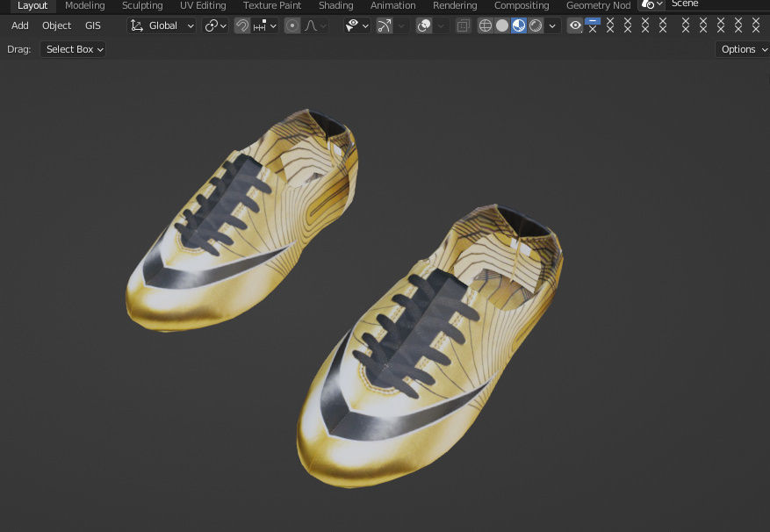Open the GIS menu
This screenshot has width=770, height=532.
93,25
